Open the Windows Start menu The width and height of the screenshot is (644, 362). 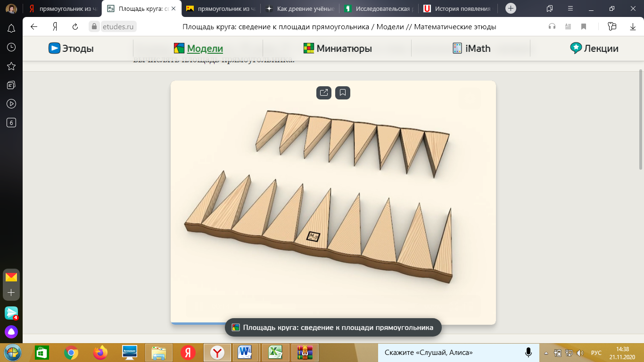(13, 352)
